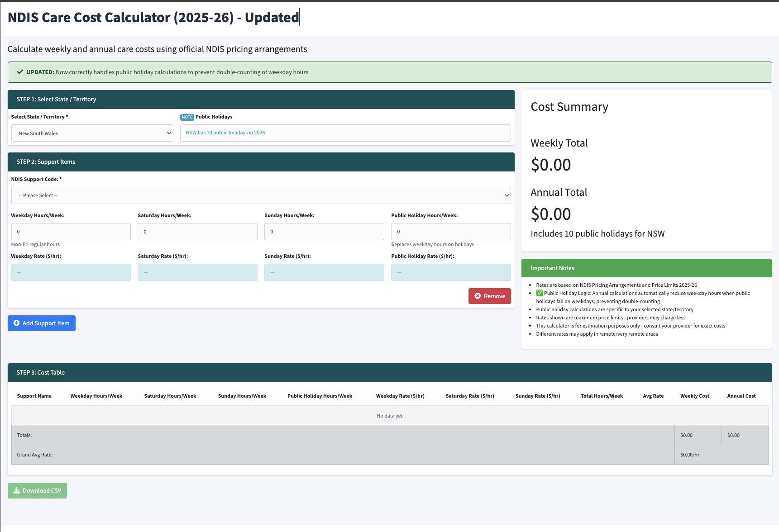Click the plus icon on Add Support Item
The height and width of the screenshot is (532, 779).
[x=17, y=323]
